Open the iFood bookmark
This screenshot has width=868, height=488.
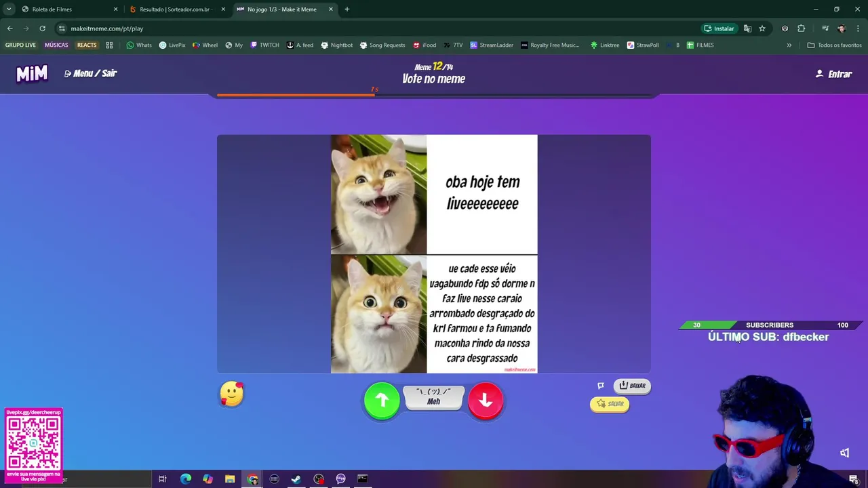click(424, 45)
